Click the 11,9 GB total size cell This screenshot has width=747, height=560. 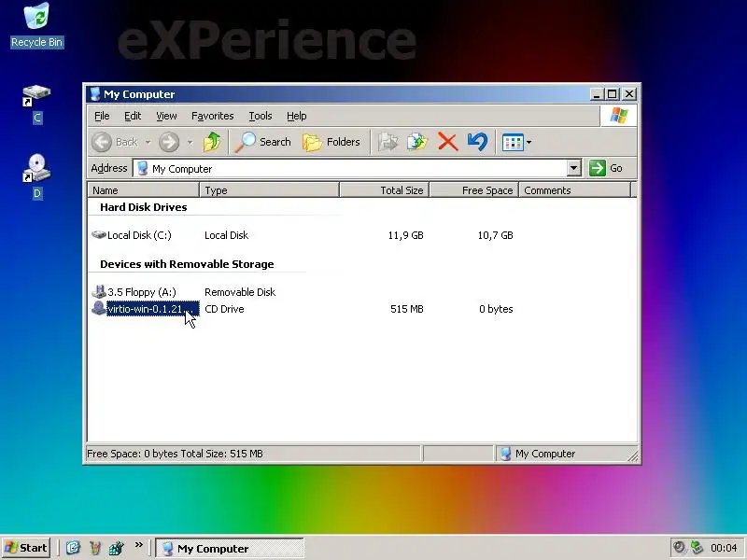click(x=405, y=235)
